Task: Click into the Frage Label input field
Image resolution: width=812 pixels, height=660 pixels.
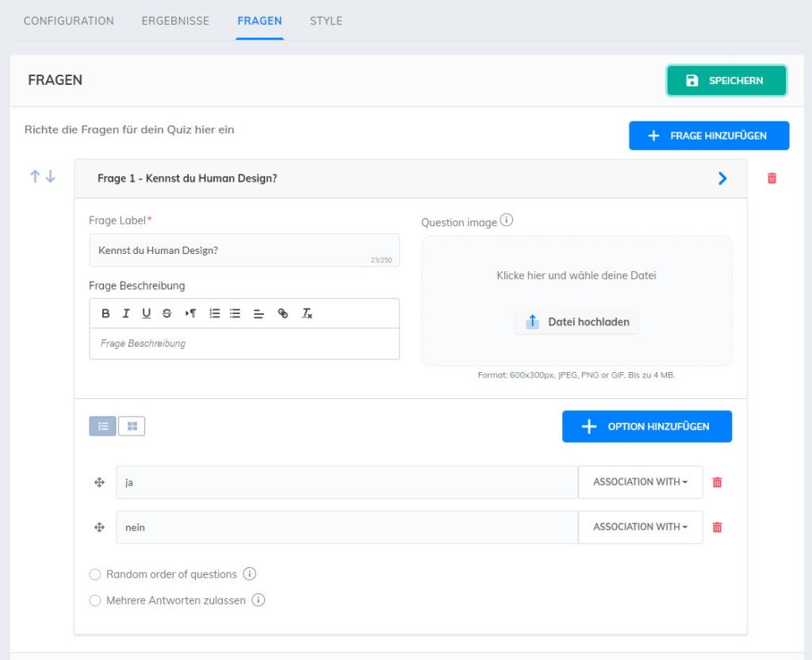Action: (243, 251)
